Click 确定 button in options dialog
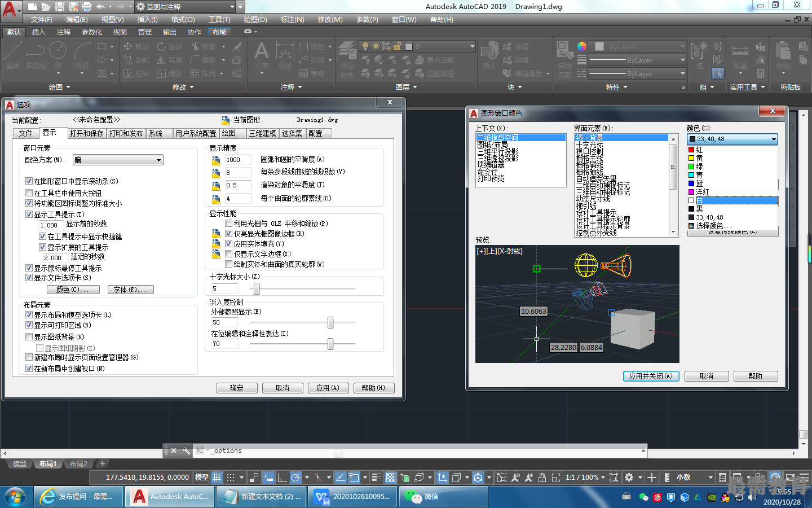 click(237, 388)
